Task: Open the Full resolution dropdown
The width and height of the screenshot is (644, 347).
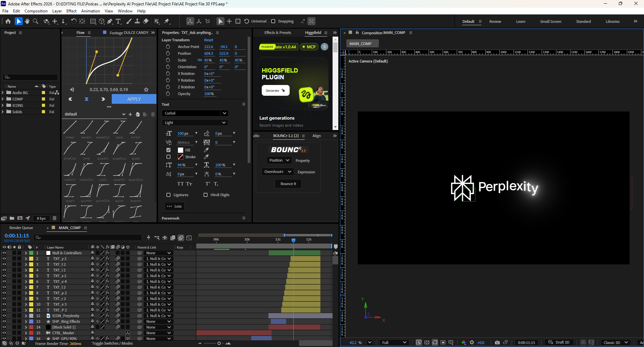Action: click(x=394, y=342)
